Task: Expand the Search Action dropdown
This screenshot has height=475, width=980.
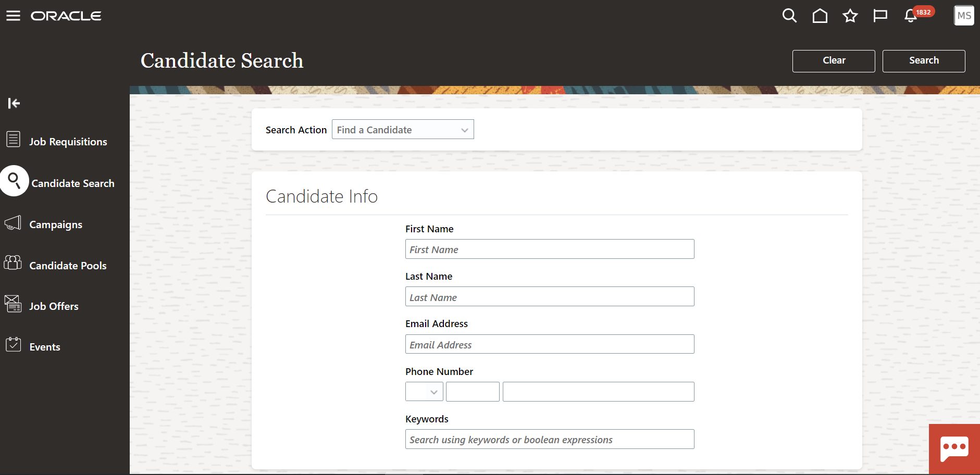Action: [403, 130]
